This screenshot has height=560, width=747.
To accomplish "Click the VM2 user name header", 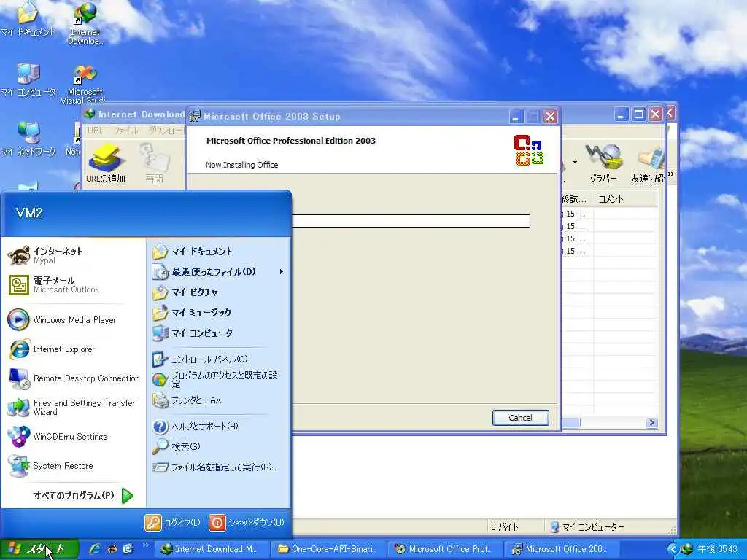I will [29, 212].
